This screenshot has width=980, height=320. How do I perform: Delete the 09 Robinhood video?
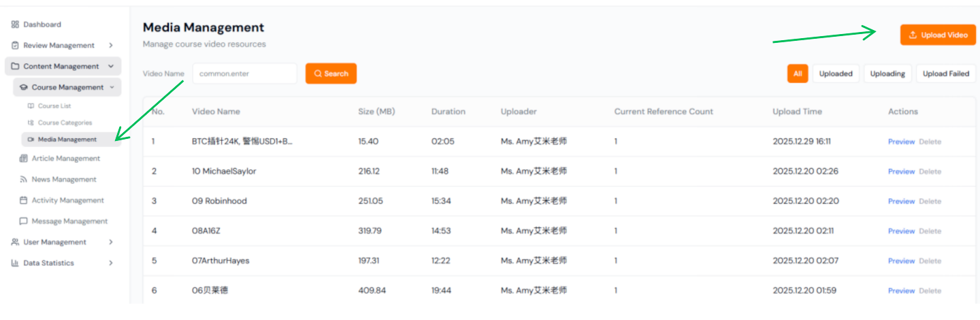pyautogui.click(x=930, y=202)
